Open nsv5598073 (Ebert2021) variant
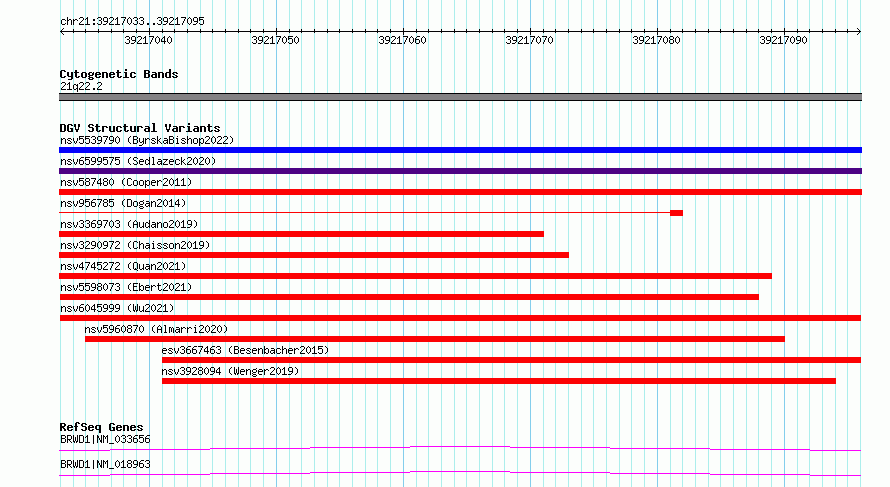This screenshot has width=890, height=487. (x=126, y=287)
